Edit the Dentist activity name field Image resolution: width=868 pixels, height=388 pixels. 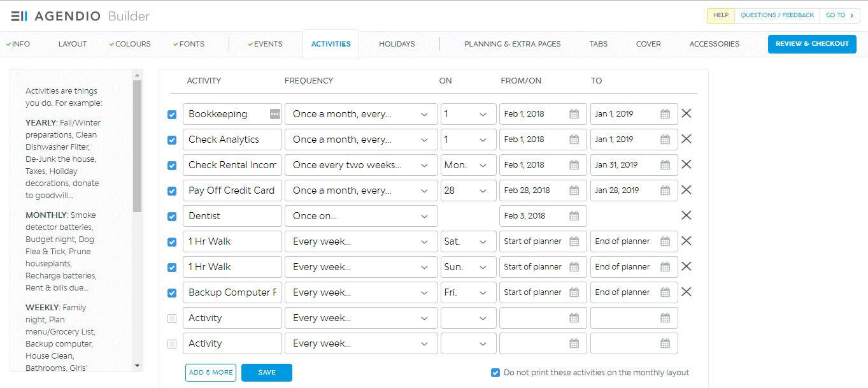[x=232, y=216]
